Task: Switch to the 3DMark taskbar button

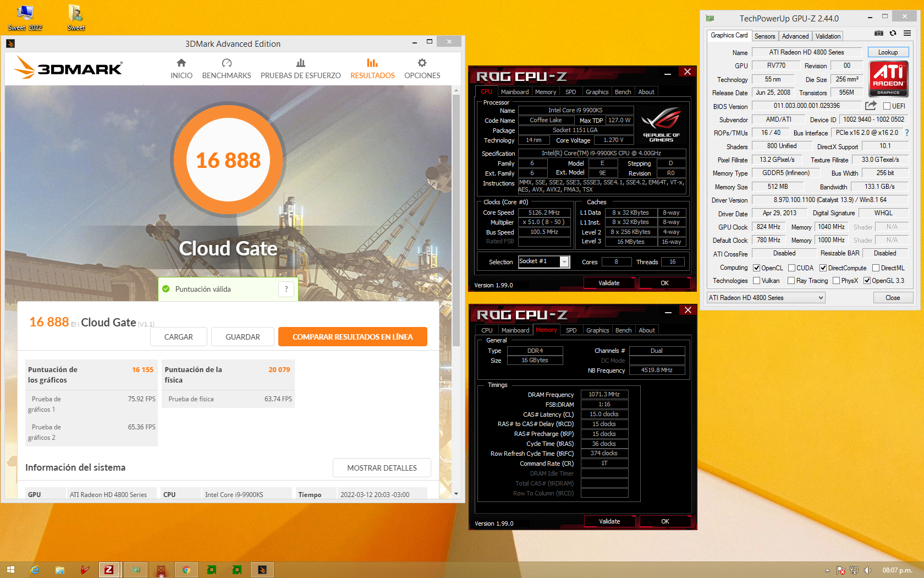Action: tap(262, 570)
